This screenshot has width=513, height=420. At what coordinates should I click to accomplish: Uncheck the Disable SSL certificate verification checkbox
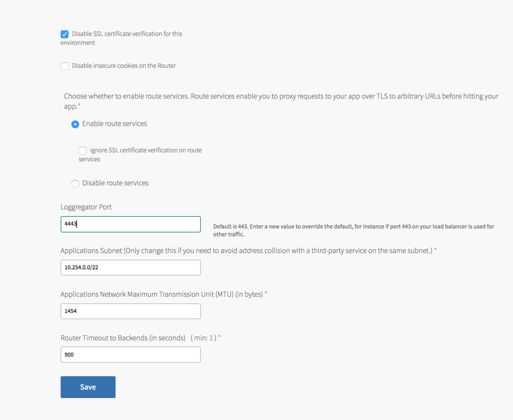click(64, 34)
